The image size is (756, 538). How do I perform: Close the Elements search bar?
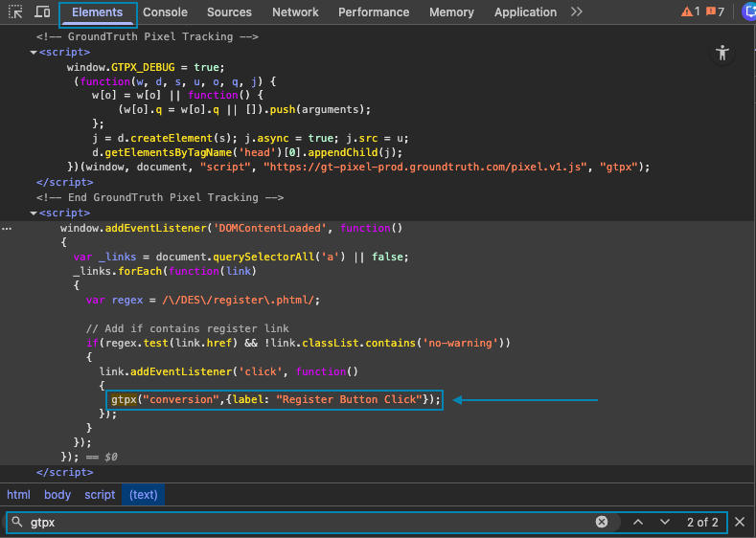(740, 522)
